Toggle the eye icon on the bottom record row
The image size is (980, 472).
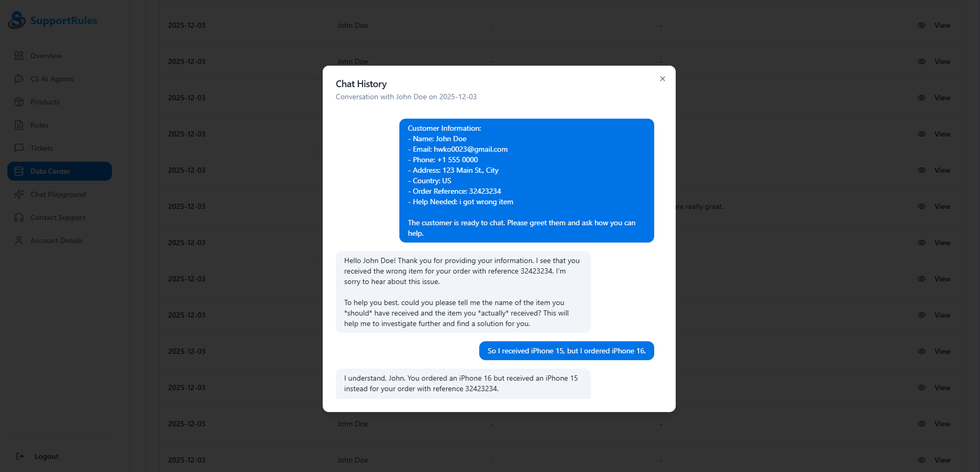click(x=921, y=459)
